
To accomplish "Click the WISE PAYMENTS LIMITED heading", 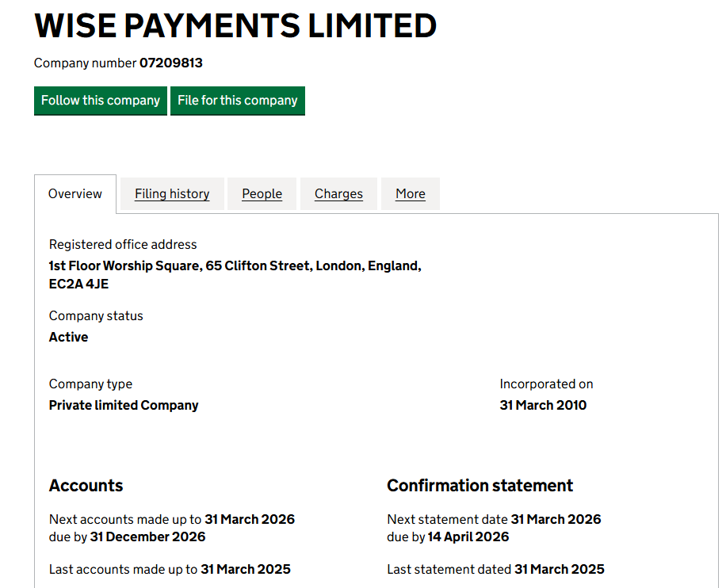I will pos(235,25).
